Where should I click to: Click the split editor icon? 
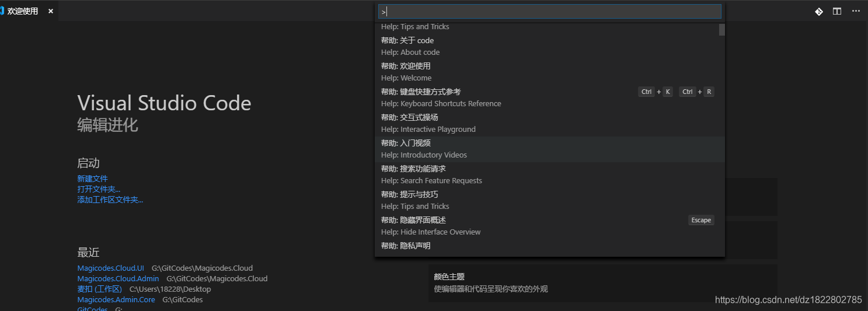point(837,11)
